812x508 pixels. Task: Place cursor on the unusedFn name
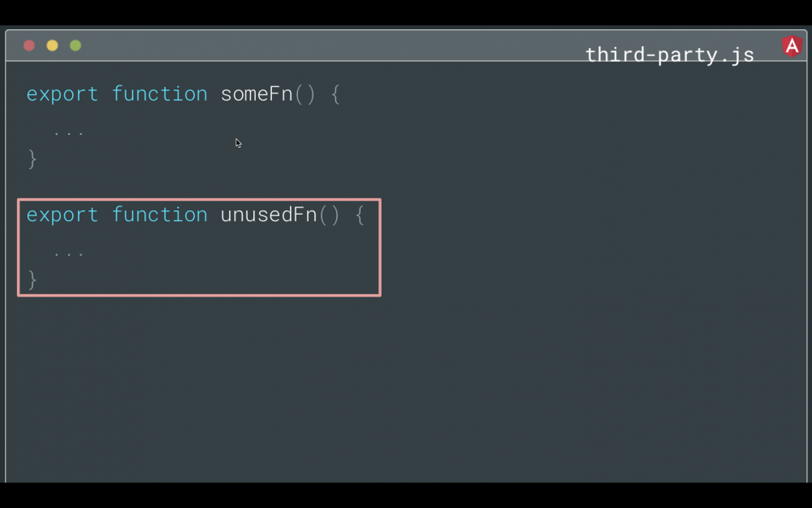coord(269,215)
